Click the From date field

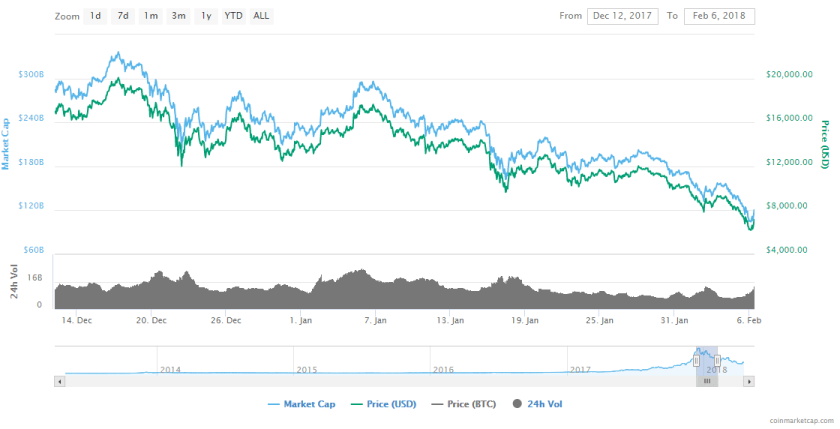pos(623,16)
